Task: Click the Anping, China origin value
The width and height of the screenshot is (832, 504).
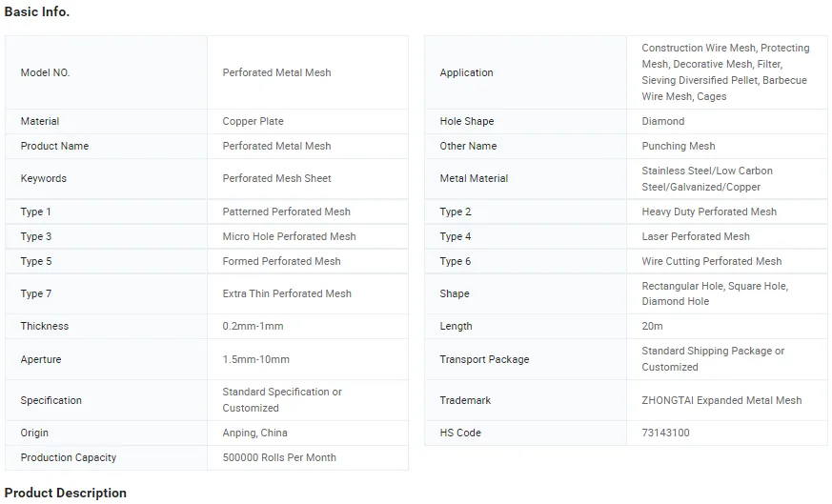Action: click(254, 433)
